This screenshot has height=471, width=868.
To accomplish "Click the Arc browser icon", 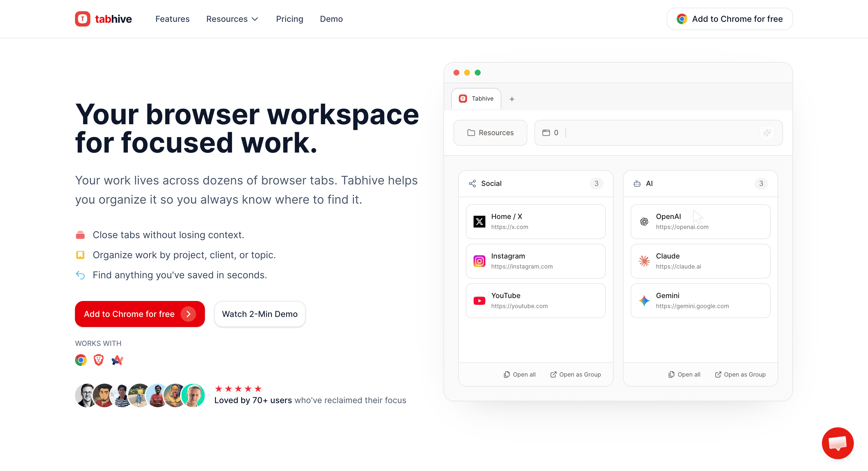I will [117, 360].
